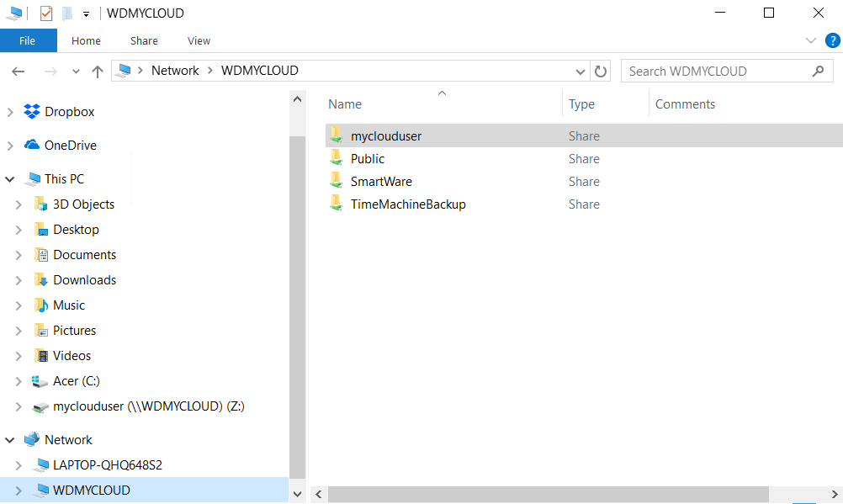Image resolution: width=843 pixels, height=504 pixels.
Task: Switch to the View ribbon tab
Action: click(199, 40)
